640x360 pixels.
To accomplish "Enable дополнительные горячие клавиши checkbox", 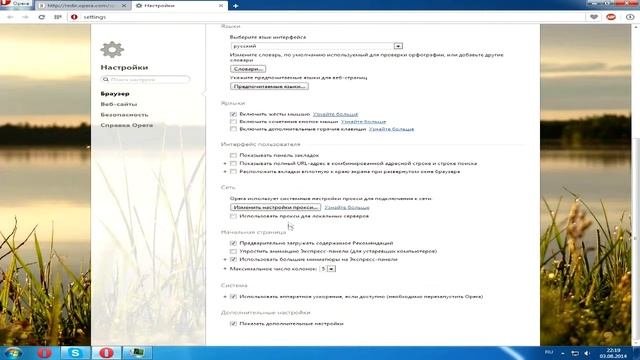I will click(x=233, y=129).
